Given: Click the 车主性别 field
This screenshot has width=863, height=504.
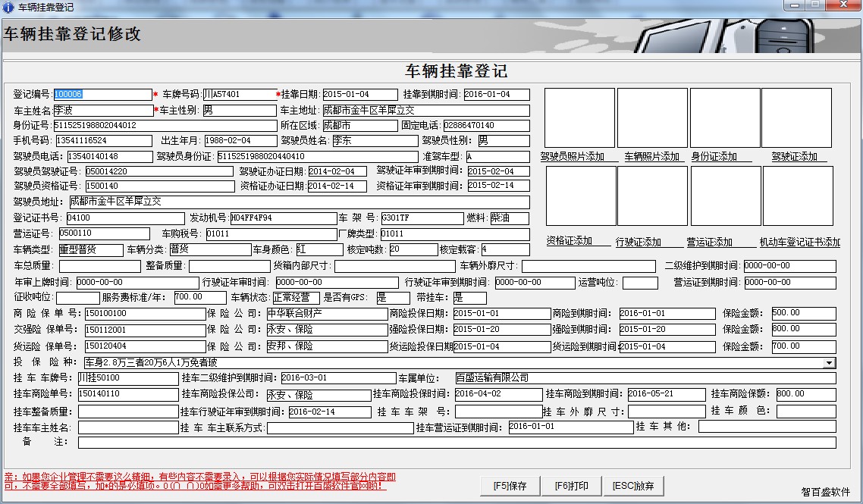Looking at the screenshot, I should click(240, 111).
